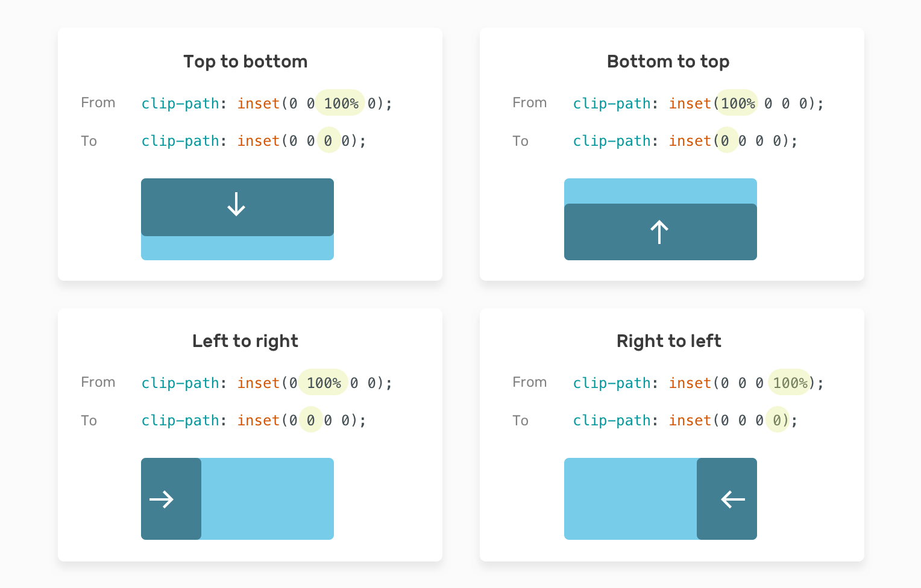This screenshot has height=588, width=921.
Task: Click the light blue strip in the Top to bottom demo
Action: pos(237,248)
